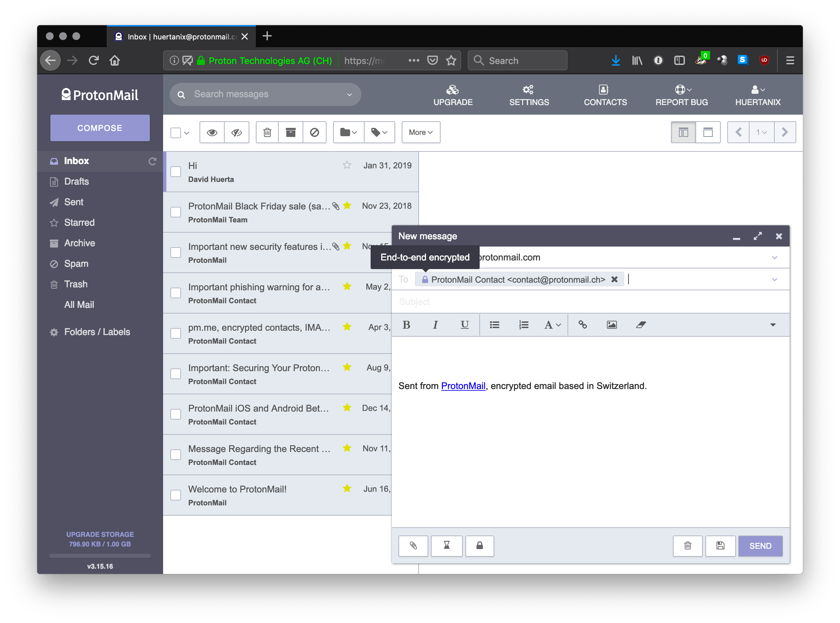
Task: Open the More actions dropdown
Action: pos(421,132)
